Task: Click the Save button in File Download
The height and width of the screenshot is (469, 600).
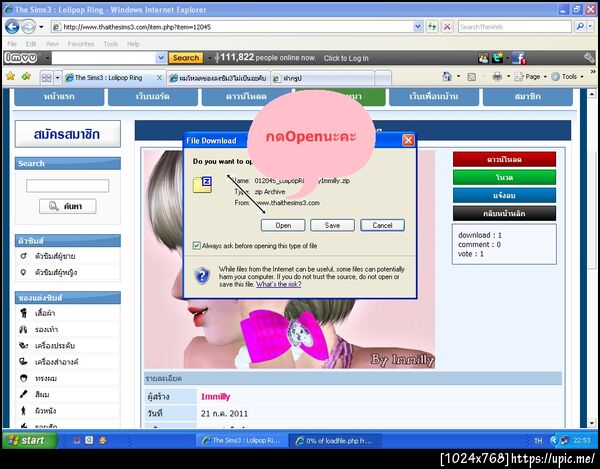Action: [x=332, y=225]
